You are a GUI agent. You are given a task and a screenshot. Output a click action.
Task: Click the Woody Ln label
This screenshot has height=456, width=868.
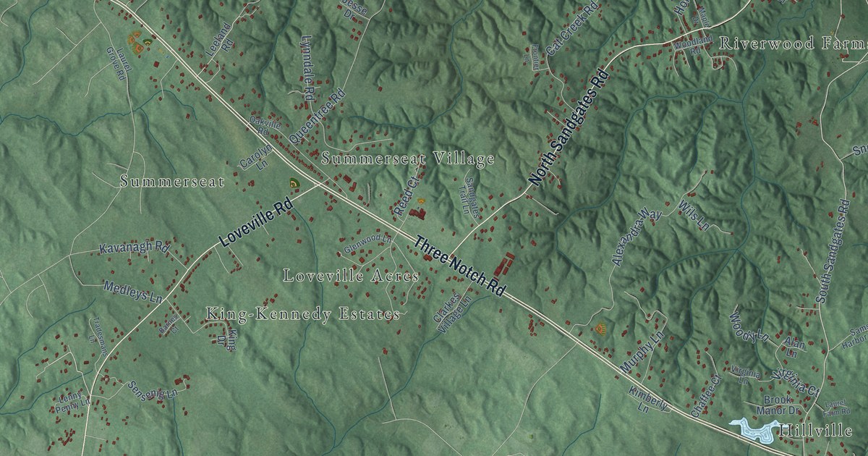tap(748, 327)
